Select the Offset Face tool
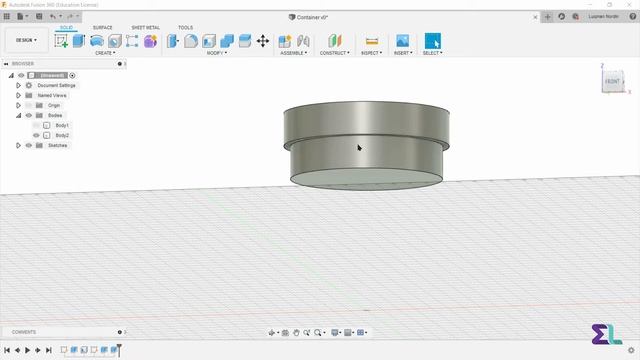This screenshot has width=640, height=360. pos(245,41)
